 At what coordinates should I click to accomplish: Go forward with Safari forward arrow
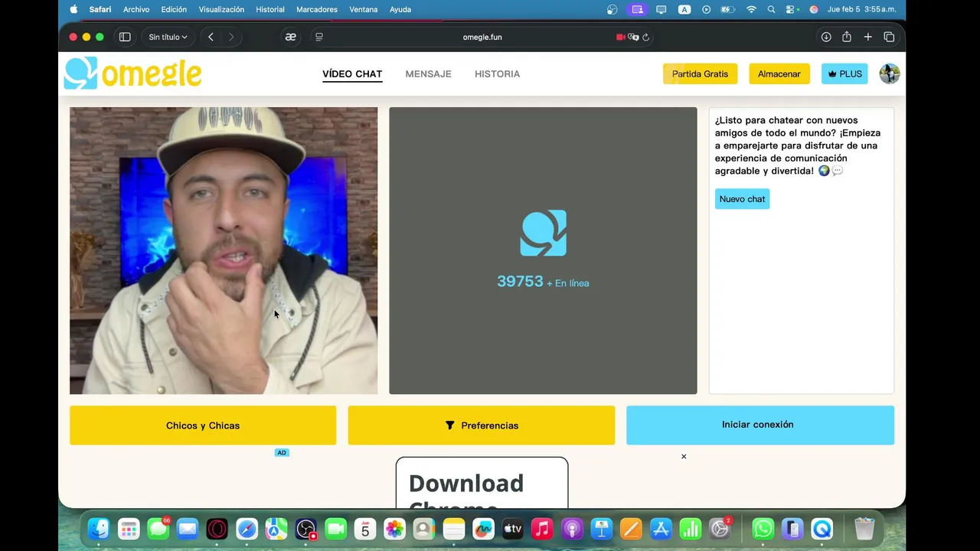click(x=231, y=37)
